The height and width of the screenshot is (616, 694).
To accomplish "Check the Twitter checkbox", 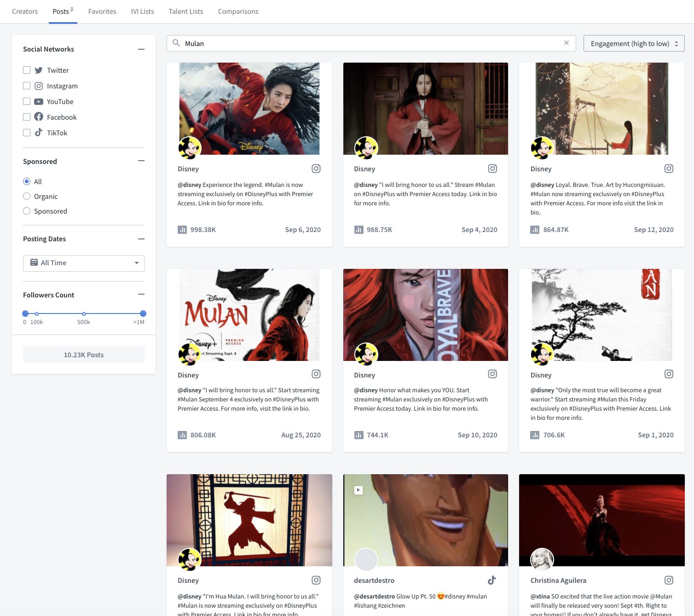I will (27, 70).
